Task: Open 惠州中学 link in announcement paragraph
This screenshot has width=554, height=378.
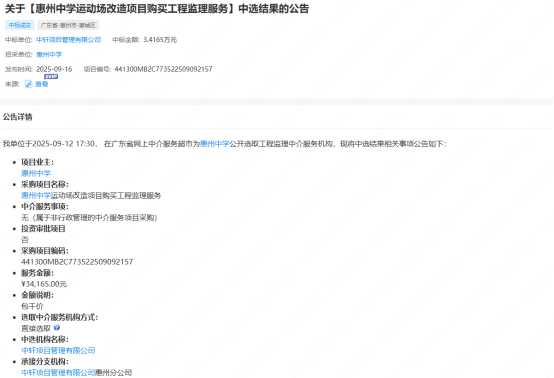Action: coord(214,144)
